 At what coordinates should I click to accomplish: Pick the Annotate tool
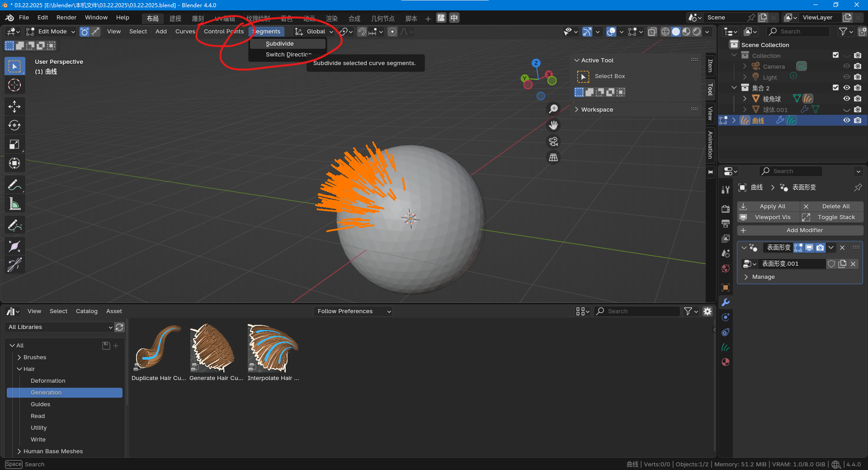coord(14,185)
